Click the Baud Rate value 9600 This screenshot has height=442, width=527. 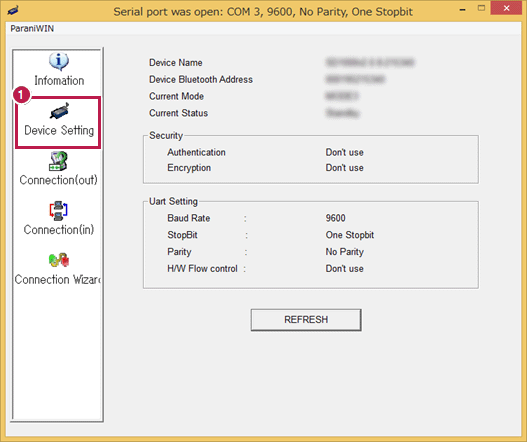click(x=335, y=218)
